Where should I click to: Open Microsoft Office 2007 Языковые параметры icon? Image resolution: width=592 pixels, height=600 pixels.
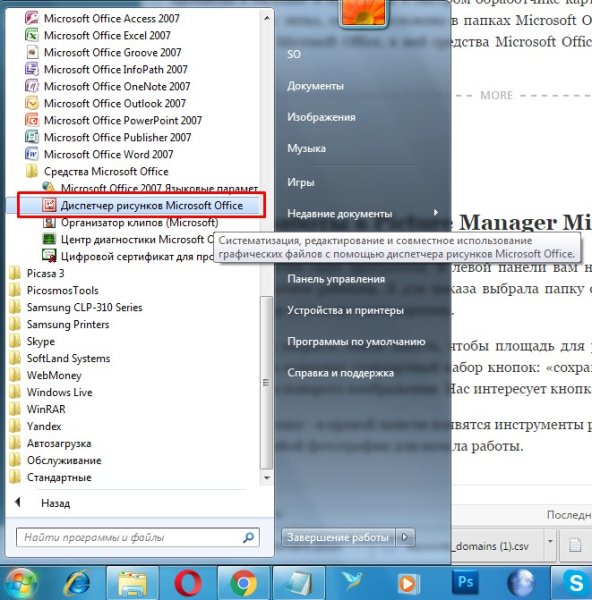tap(49, 188)
